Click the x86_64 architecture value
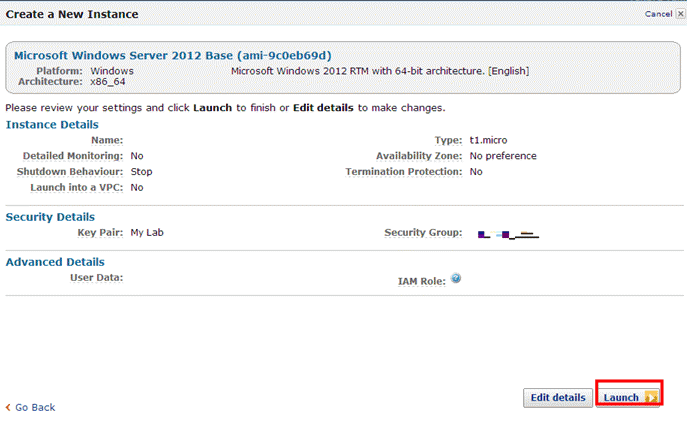 [x=108, y=82]
